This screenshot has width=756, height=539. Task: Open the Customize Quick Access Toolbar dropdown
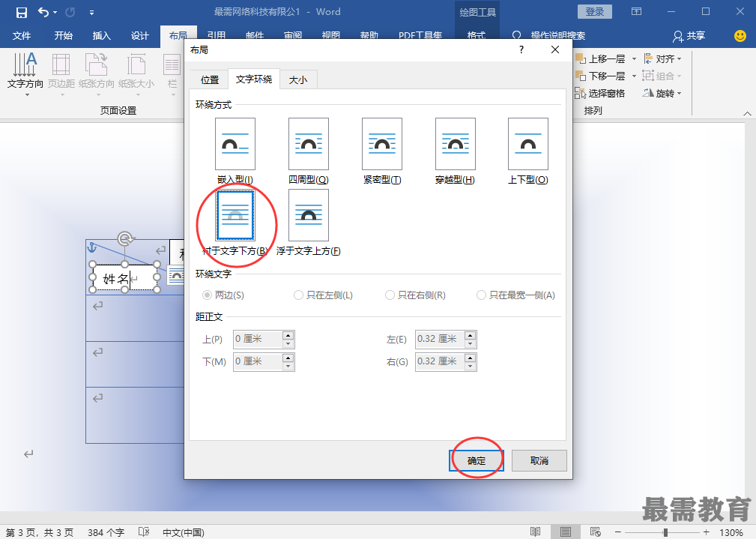pyautogui.click(x=91, y=13)
